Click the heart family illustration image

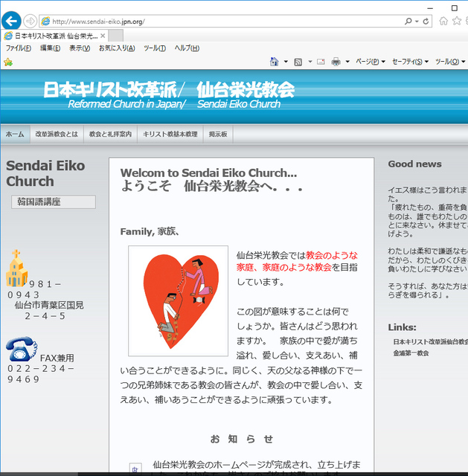click(178, 301)
